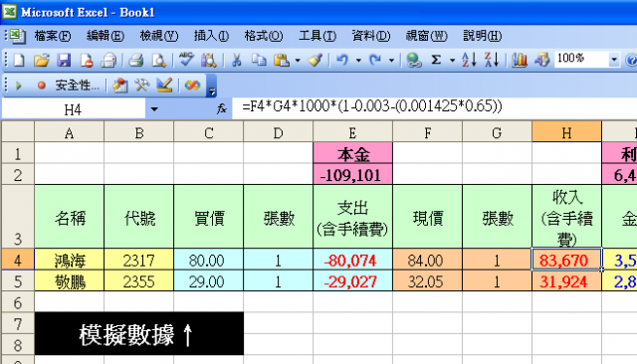This screenshot has width=637, height=364.
Task: Save the workbook with floppy icon
Action: point(64,60)
